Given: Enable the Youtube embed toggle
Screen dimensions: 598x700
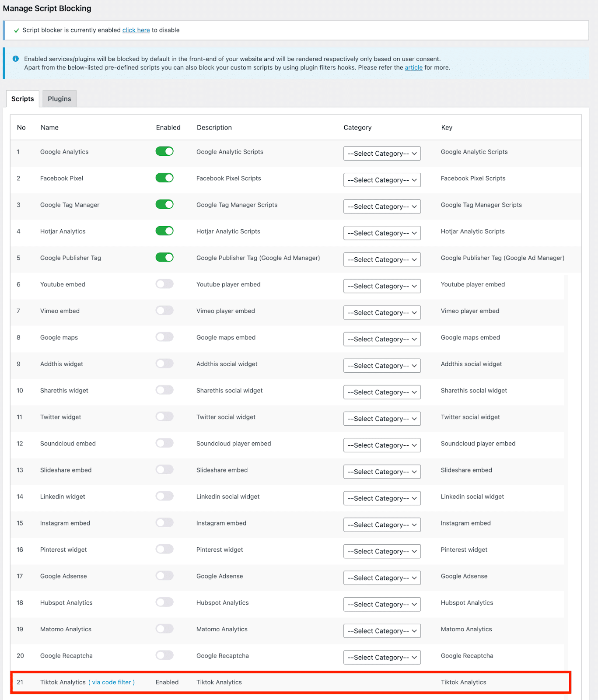Looking at the screenshot, I should [x=164, y=284].
